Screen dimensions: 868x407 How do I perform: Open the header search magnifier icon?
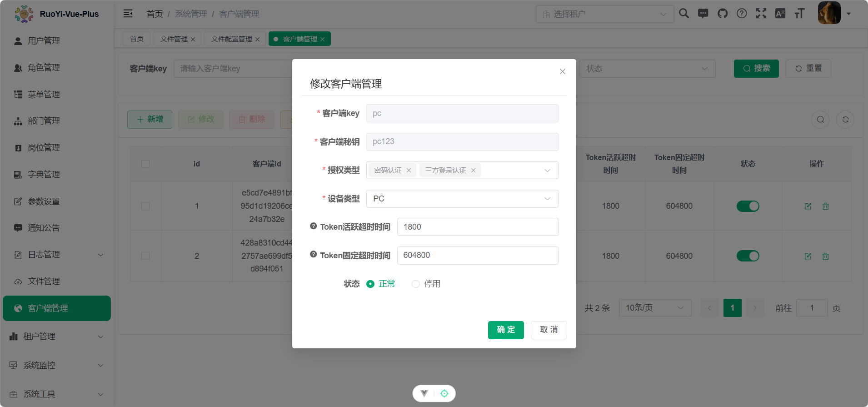click(x=683, y=14)
